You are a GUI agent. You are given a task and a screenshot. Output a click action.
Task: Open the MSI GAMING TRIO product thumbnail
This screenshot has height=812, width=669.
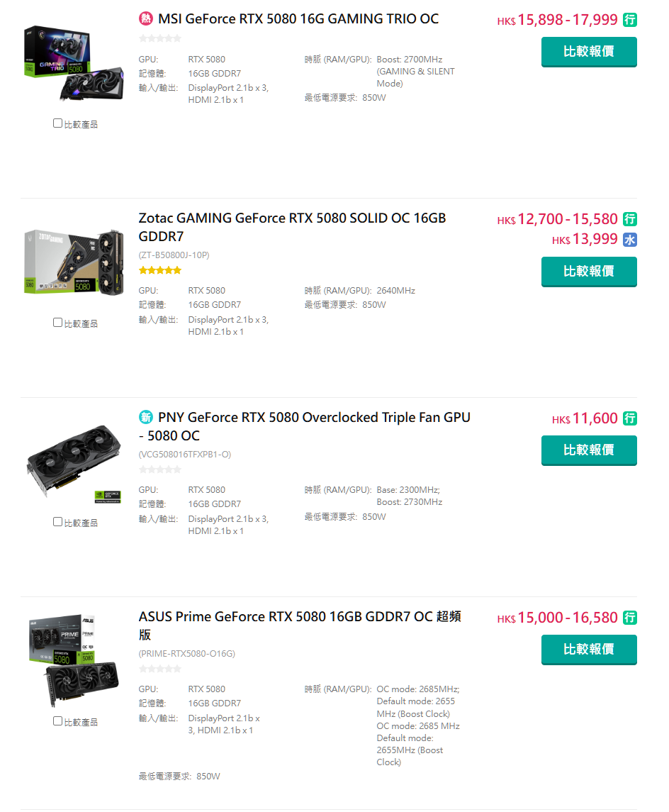point(74,63)
